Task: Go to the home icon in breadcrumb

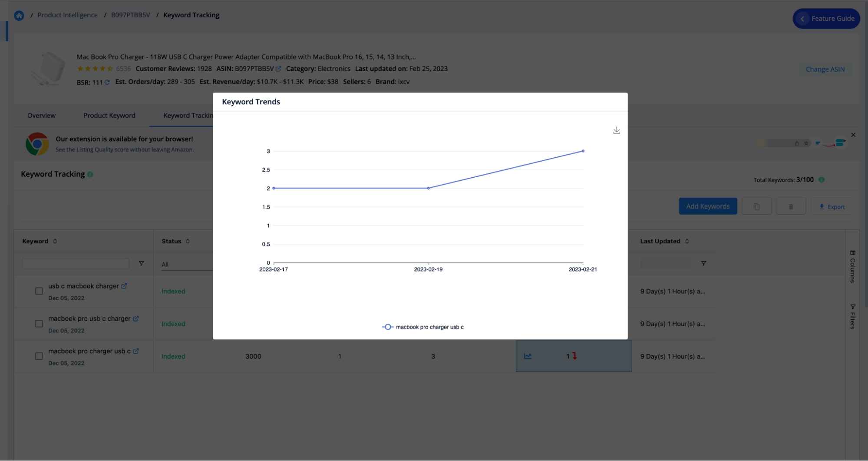Action: pos(19,16)
